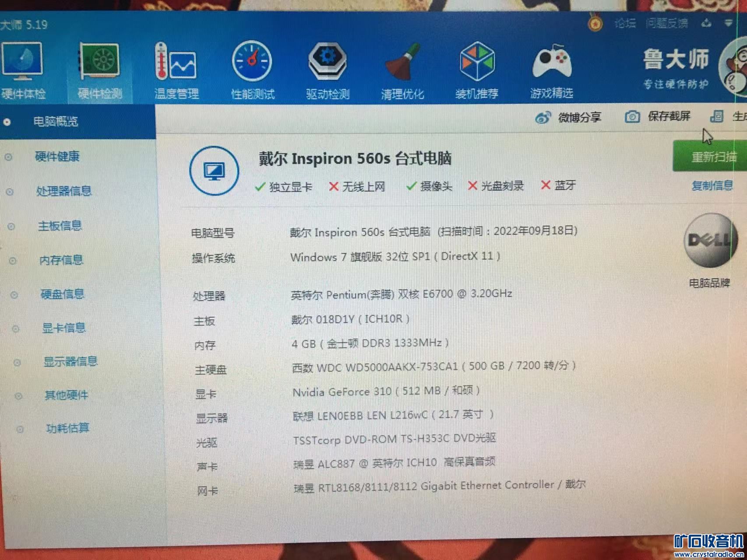Click the ALC887 sound card value
The height and width of the screenshot is (560, 747).
395,462
